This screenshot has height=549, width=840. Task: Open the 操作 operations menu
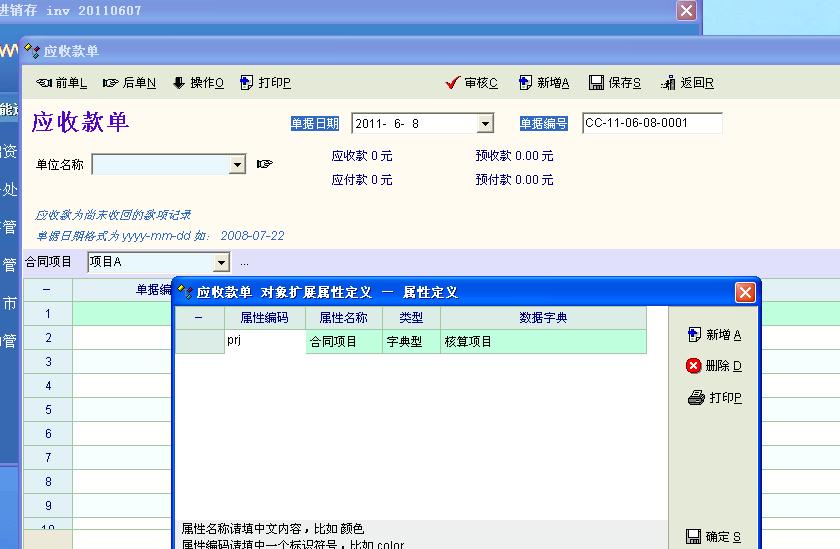[x=198, y=83]
